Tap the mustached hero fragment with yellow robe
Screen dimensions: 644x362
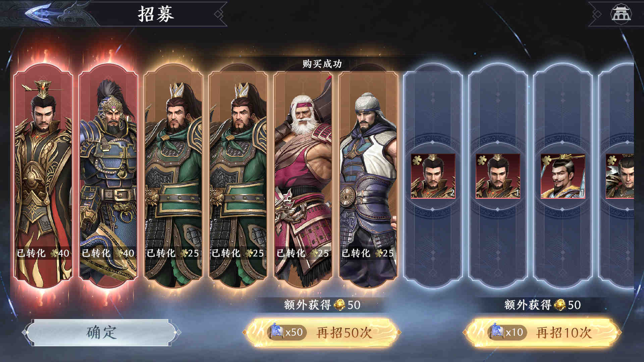pyautogui.click(x=563, y=176)
